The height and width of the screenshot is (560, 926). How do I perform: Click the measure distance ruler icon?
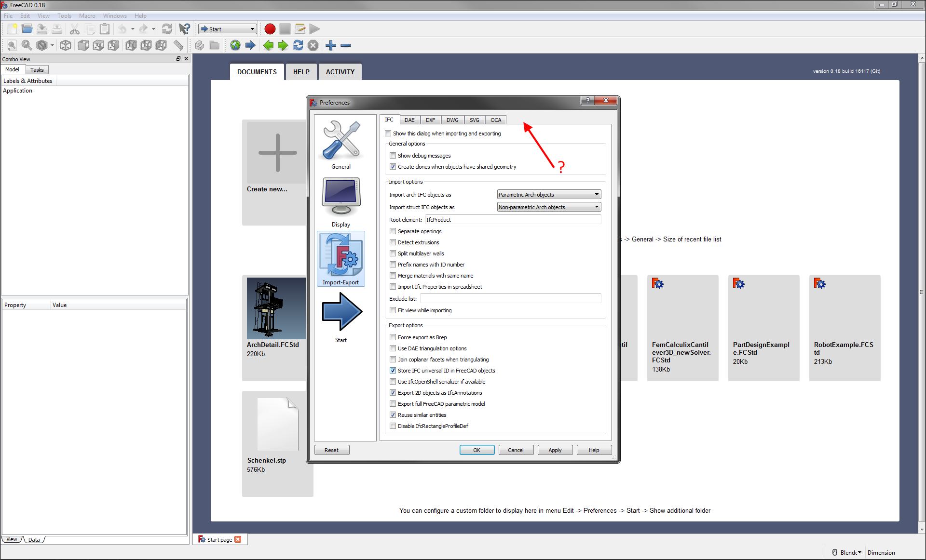(x=178, y=45)
